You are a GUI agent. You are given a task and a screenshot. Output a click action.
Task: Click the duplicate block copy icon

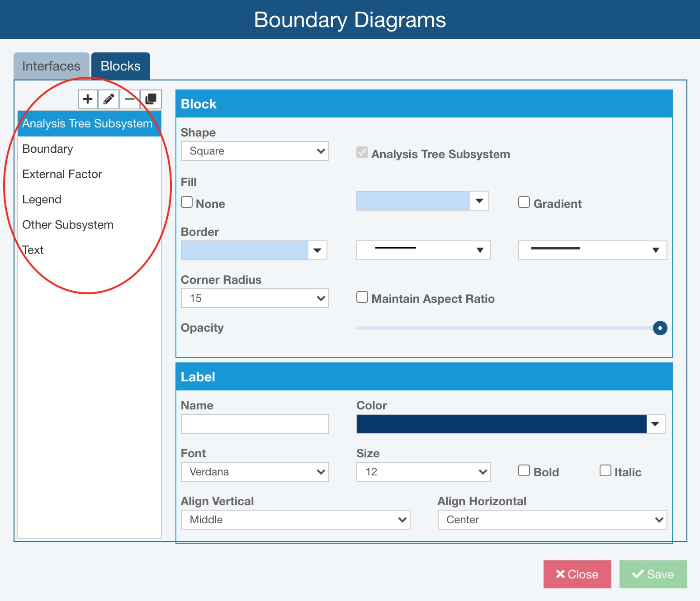point(151,99)
